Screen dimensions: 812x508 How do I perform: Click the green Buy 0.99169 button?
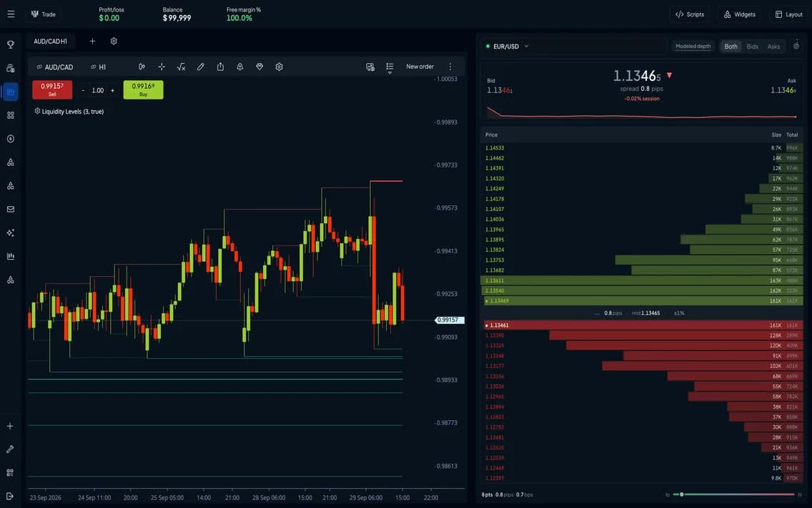[143, 89]
